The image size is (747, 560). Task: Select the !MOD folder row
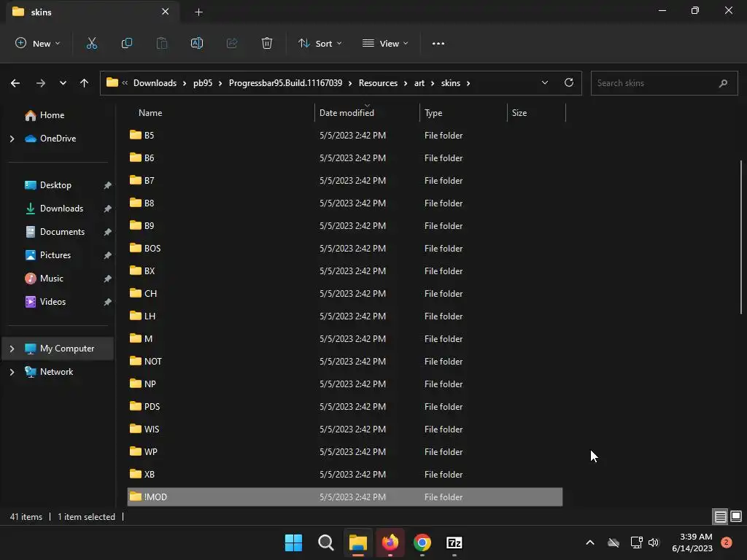coord(345,497)
